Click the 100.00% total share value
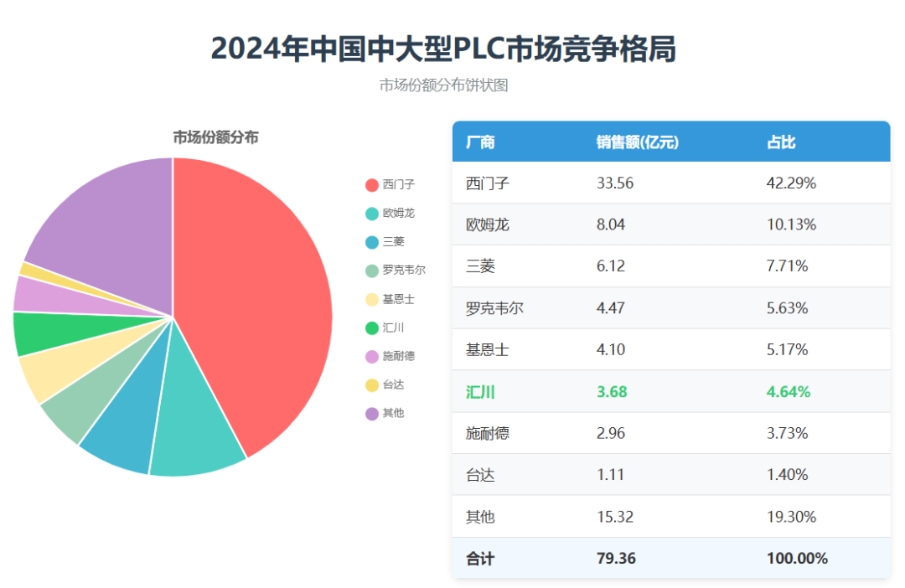This screenshot has height=588, width=905. 797,560
